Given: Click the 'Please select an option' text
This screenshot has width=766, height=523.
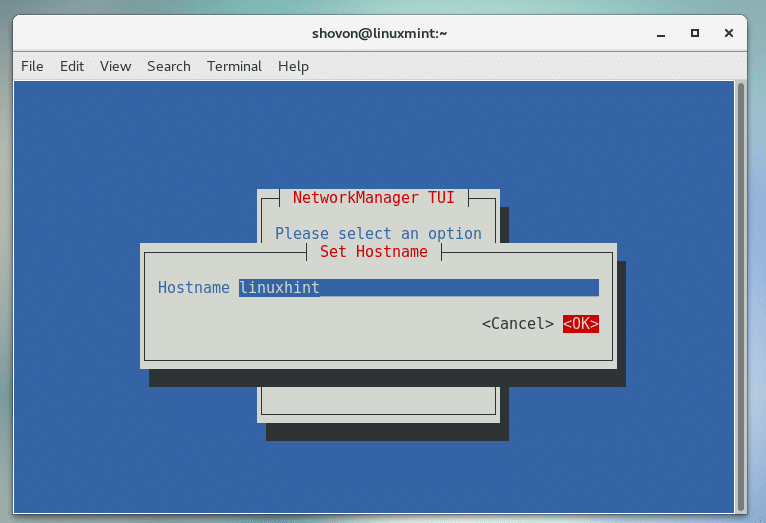Looking at the screenshot, I should pyautogui.click(x=378, y=233).
